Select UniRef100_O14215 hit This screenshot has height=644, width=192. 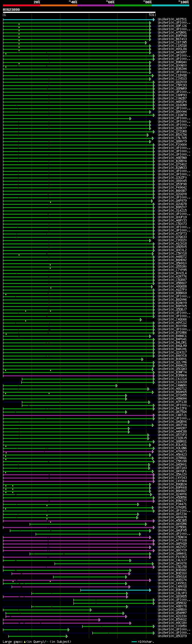point(172,211)
